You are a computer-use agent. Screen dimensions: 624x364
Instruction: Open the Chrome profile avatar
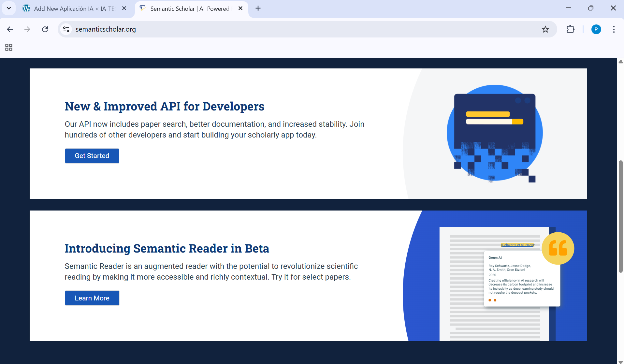596,29
